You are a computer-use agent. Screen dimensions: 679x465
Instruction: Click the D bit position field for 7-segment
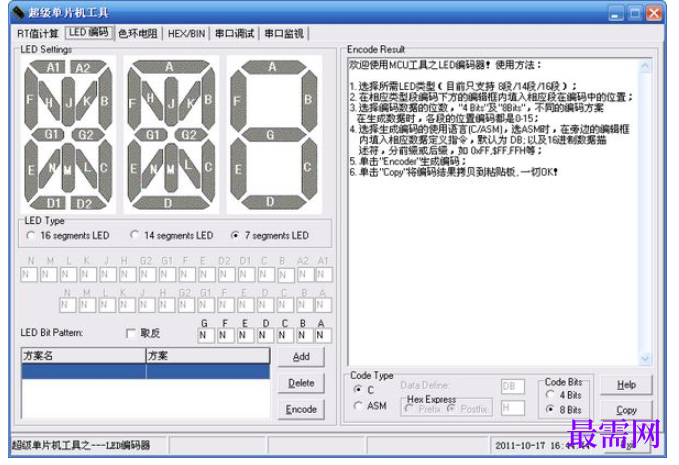(265, 335)
